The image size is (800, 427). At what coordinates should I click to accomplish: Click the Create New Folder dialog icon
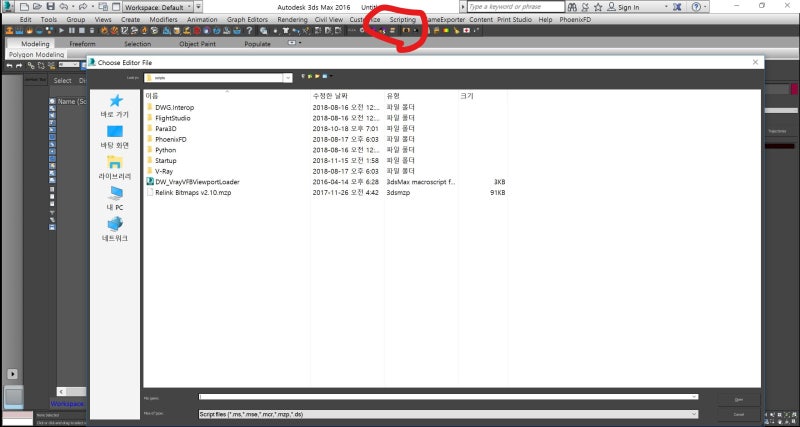317,76
